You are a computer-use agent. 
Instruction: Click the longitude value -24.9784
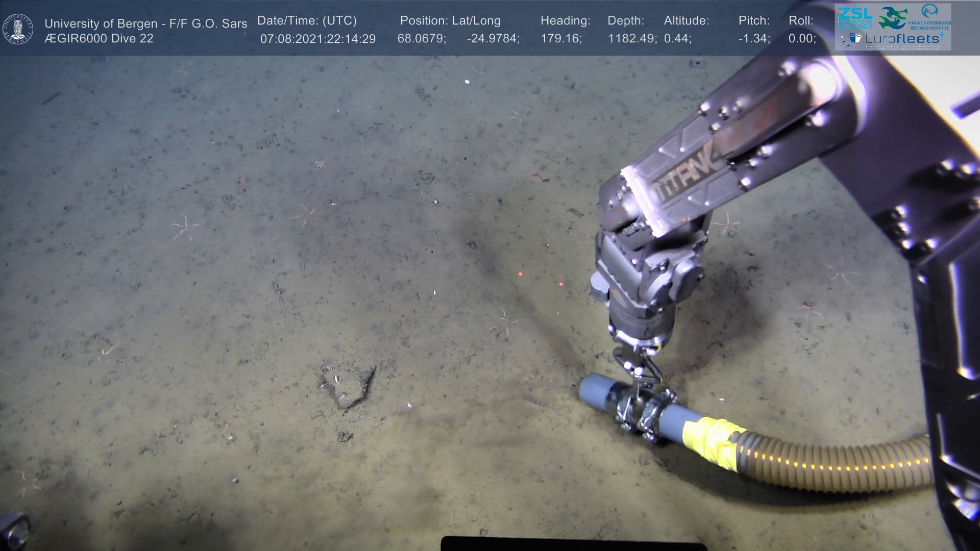pos(493,39)
